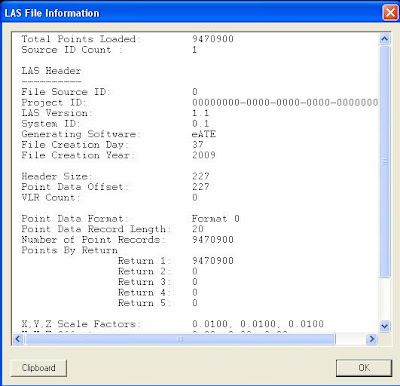Click the 'VLR Count:' label
400x386 pixels.
(51, 197)
